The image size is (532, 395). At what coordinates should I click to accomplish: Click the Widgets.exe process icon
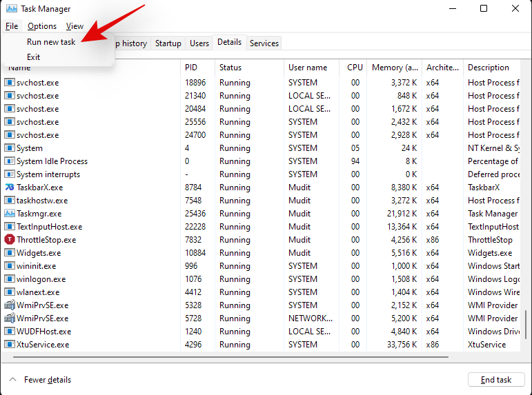pyautogui.click(x=10, y=253)
